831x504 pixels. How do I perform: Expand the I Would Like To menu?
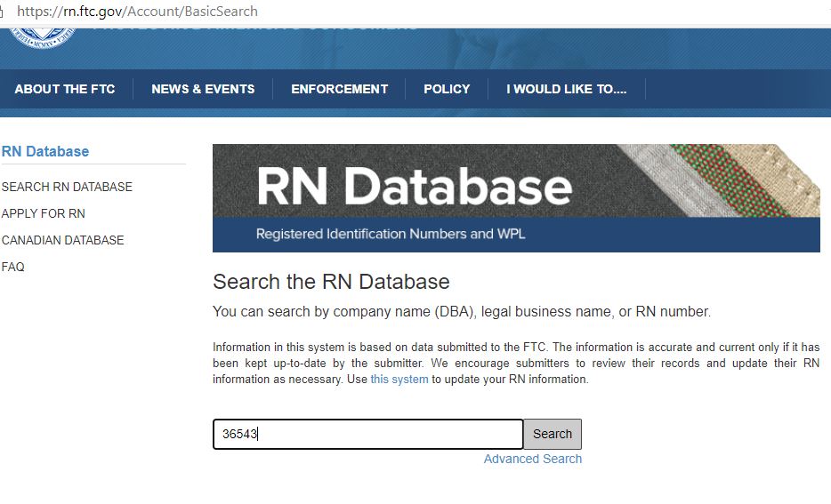[x=566, y=89]
